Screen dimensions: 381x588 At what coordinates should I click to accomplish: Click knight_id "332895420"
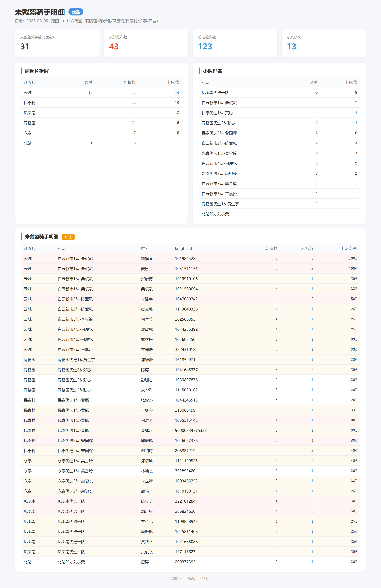185,471
